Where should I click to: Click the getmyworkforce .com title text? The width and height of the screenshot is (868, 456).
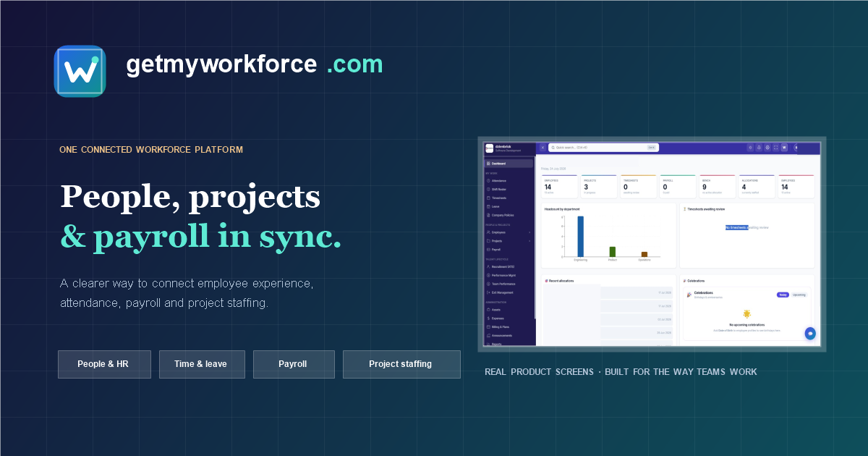tap(254, 64)
